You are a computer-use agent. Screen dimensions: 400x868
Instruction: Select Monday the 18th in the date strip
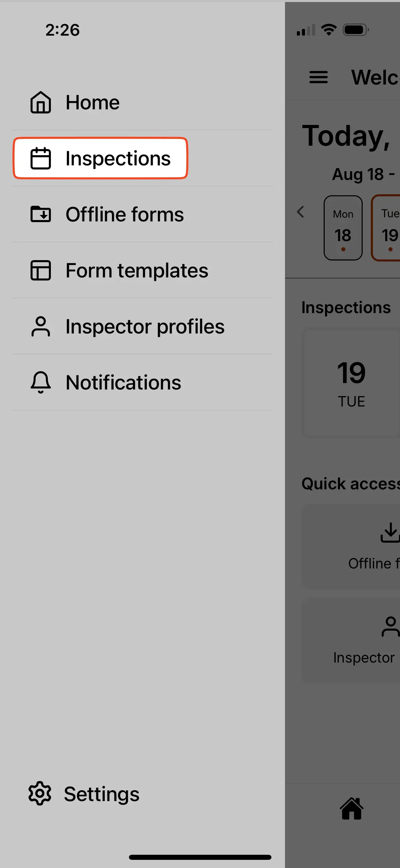[343, 227]
